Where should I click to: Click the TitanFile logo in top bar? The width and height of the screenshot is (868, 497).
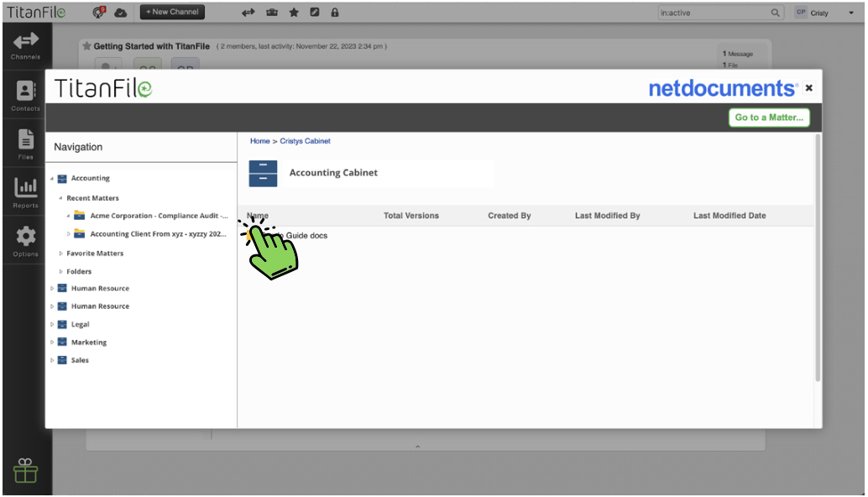[x=36, y=13]
